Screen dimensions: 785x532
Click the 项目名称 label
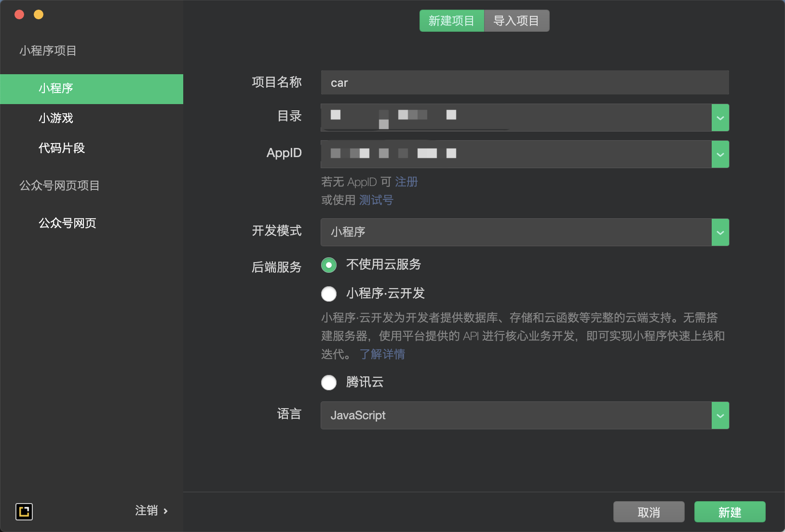tap(277, 82)
